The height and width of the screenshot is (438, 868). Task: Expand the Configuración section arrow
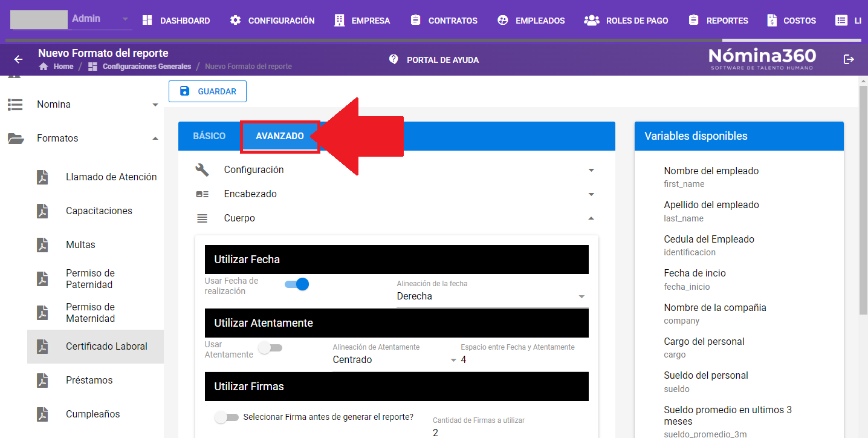coord(591,171)
